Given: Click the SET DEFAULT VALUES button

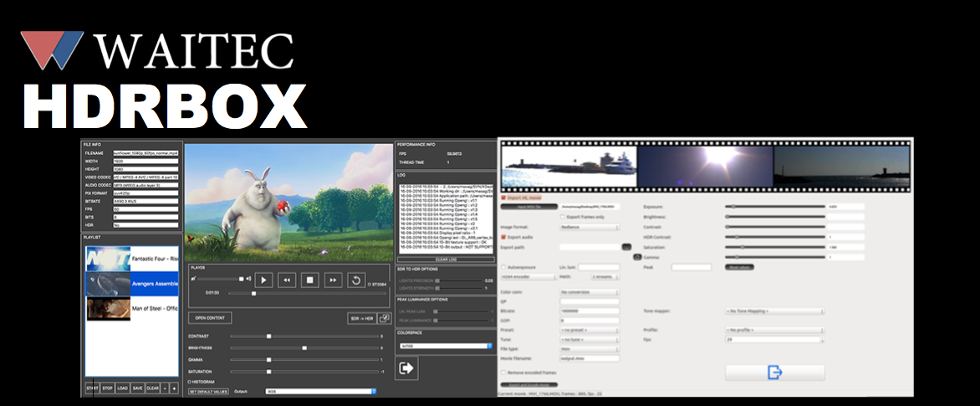Looking at the screenshot, I should 208,392.
